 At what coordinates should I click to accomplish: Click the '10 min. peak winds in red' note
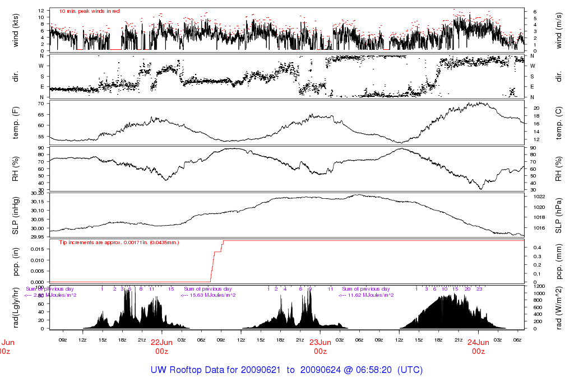click(89, 11)
